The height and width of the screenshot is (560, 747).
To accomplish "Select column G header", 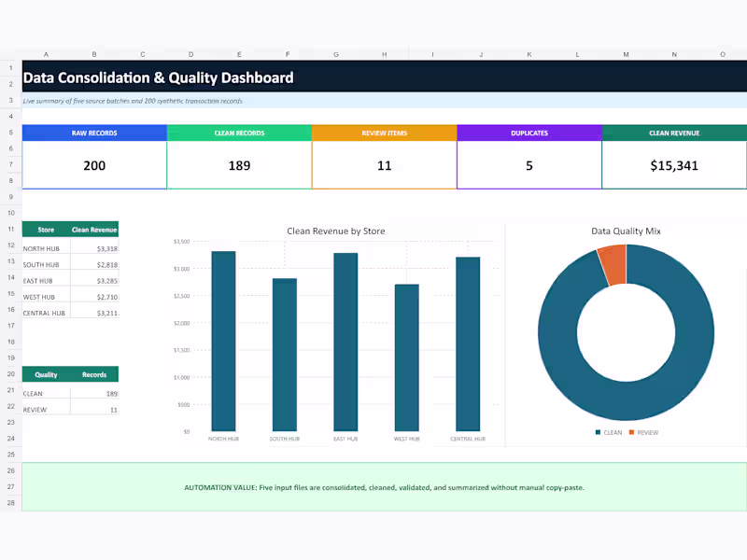I will click(x=336, y=54).
